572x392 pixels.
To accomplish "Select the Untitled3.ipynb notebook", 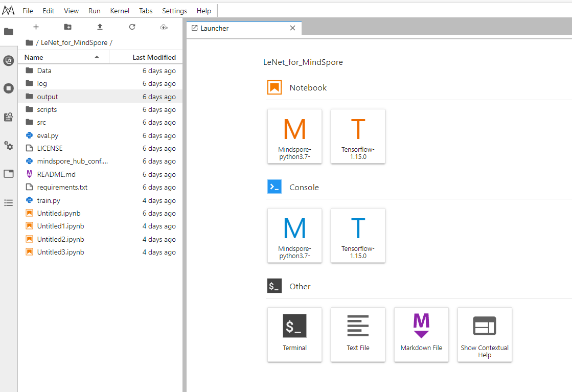I will [x=100, y=252].
